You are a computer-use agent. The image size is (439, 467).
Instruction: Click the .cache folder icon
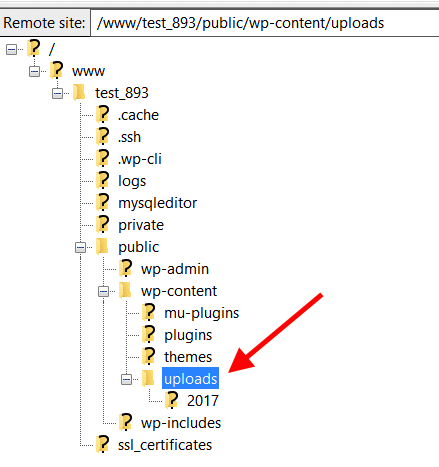coord(103,114)
